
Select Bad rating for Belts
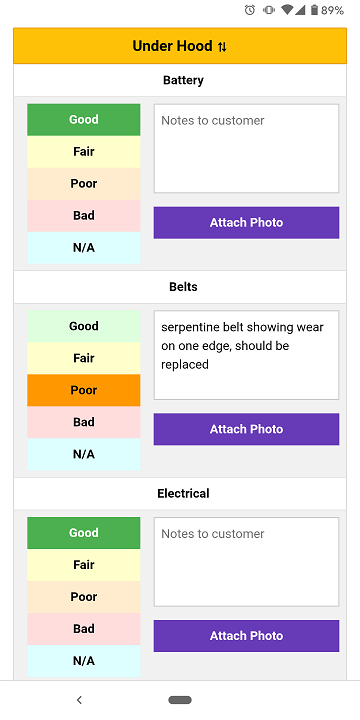(84, 422)
